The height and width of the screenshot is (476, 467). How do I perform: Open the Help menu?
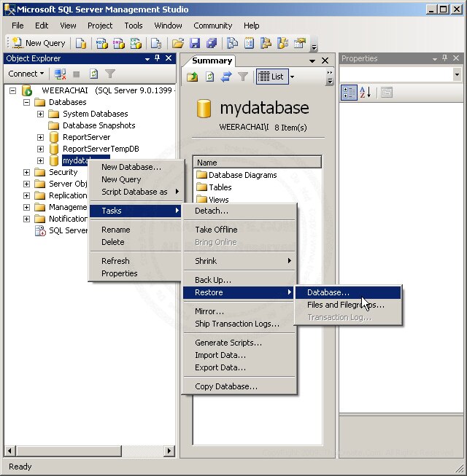click(251, 26)
